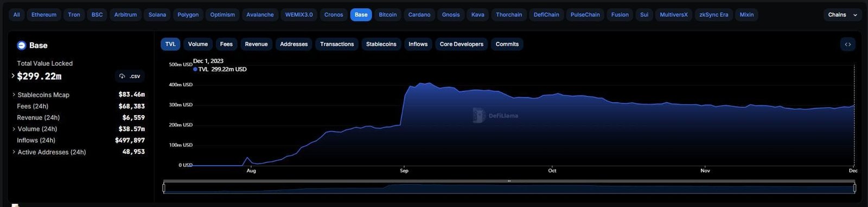Select the Sui chain filter
Image resolution: width=868 pixels, height=207 pixels.
click(644, 15)
